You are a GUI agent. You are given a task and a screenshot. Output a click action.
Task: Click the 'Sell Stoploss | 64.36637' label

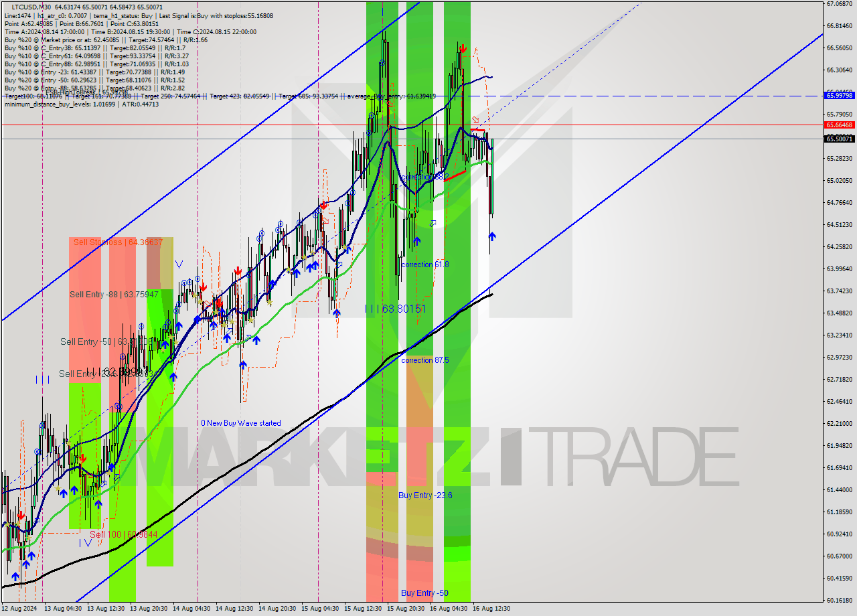[x=118, y=242]
